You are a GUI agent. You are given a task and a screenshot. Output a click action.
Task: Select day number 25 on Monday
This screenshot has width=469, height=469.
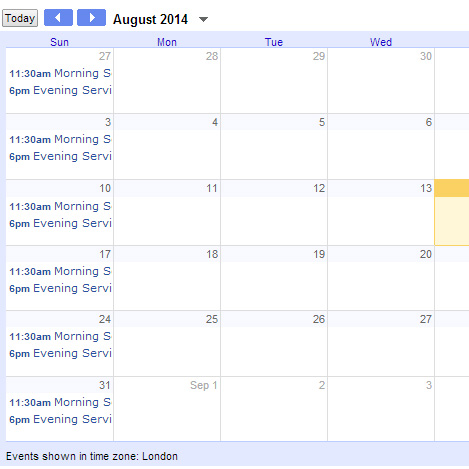point(212,319)
